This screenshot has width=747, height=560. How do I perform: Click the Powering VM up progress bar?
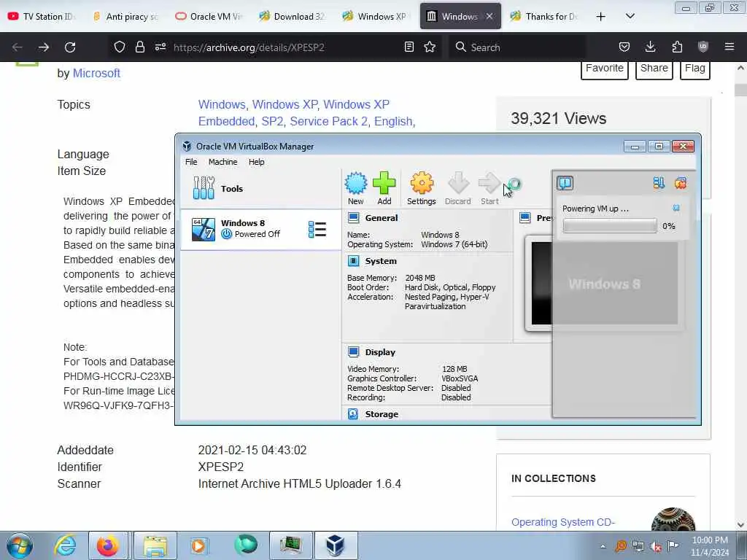(x=609, y=226)
